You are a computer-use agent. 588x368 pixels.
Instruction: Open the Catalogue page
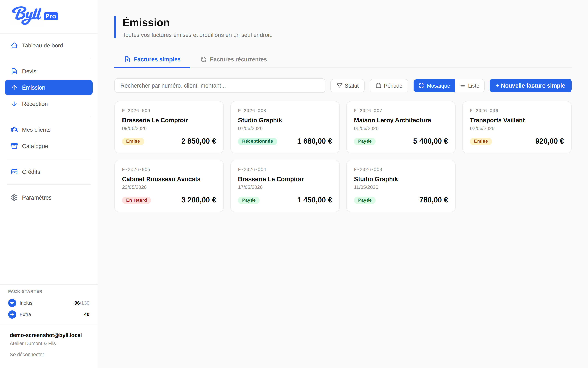point(49,146)
